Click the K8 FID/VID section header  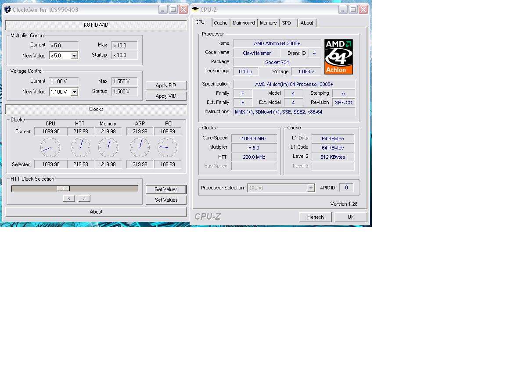tap(96, 25)
